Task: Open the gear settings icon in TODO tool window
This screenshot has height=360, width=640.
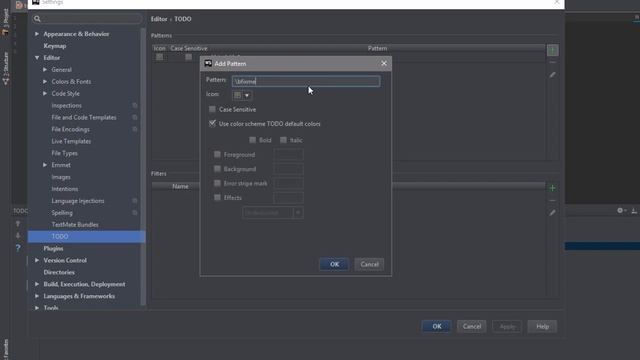Action: point(620,210)
